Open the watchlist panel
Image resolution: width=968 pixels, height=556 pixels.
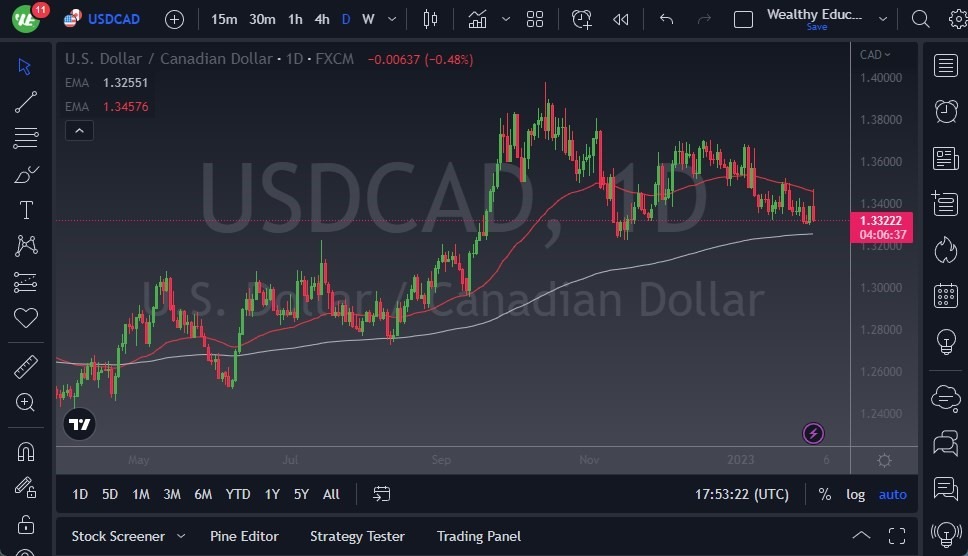(x=946, y=65)
